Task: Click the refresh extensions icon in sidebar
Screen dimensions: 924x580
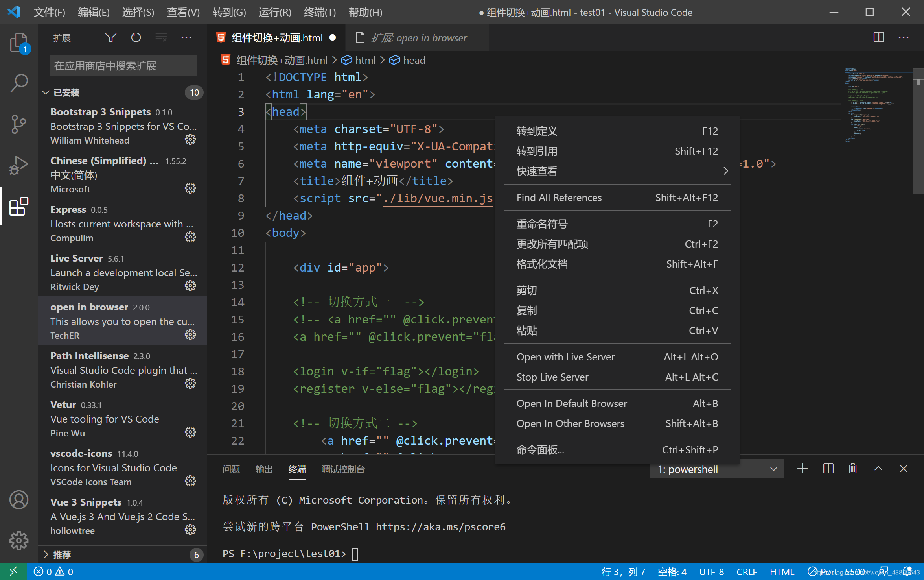Action: click(136, 39)
